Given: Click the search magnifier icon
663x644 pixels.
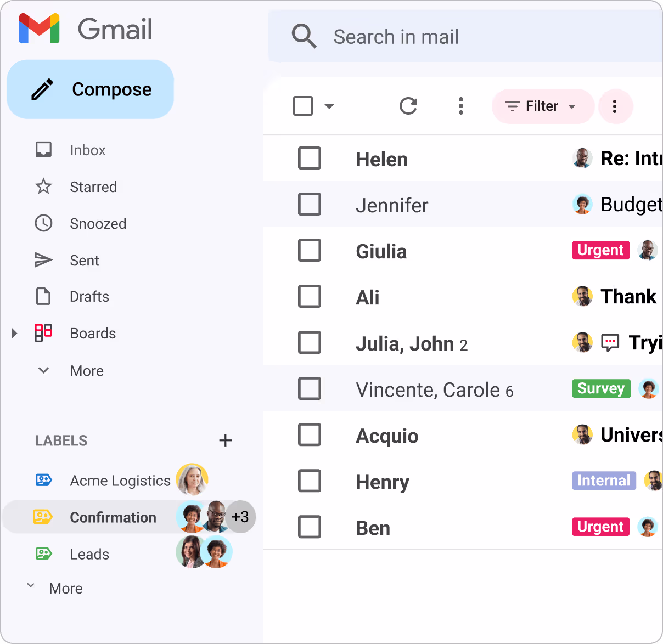Looking at the screenshot, I should [304, 36].
